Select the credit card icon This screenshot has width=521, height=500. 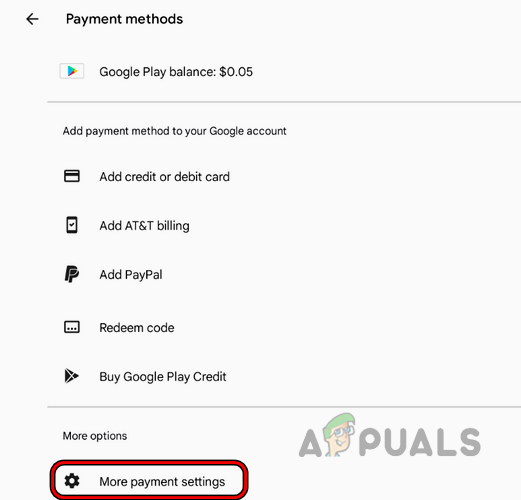click(72, 176)
